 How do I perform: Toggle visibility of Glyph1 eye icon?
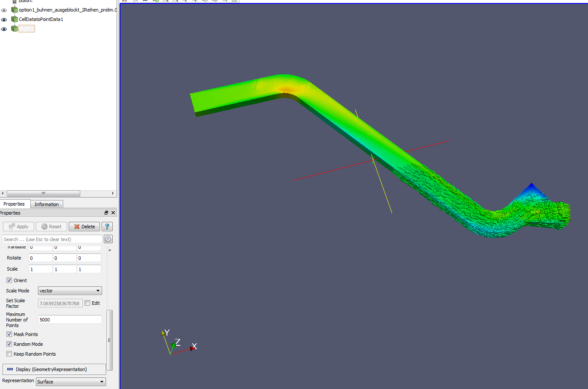coord(4,29)
